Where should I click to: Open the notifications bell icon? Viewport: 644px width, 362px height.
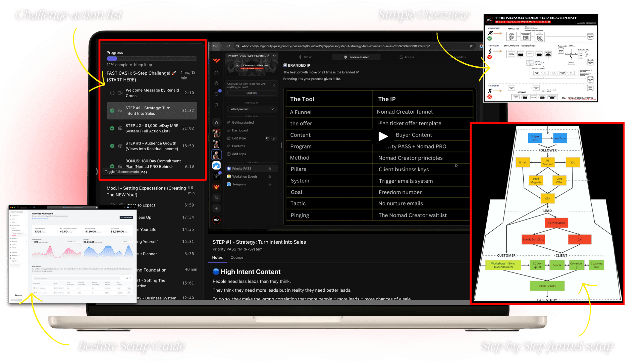click(x=216, y=94)
